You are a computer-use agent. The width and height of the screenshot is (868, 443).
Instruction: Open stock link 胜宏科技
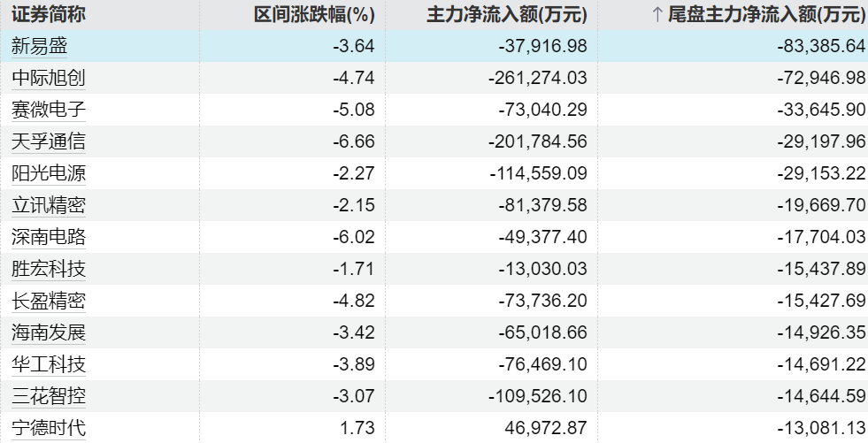[49, 269]
